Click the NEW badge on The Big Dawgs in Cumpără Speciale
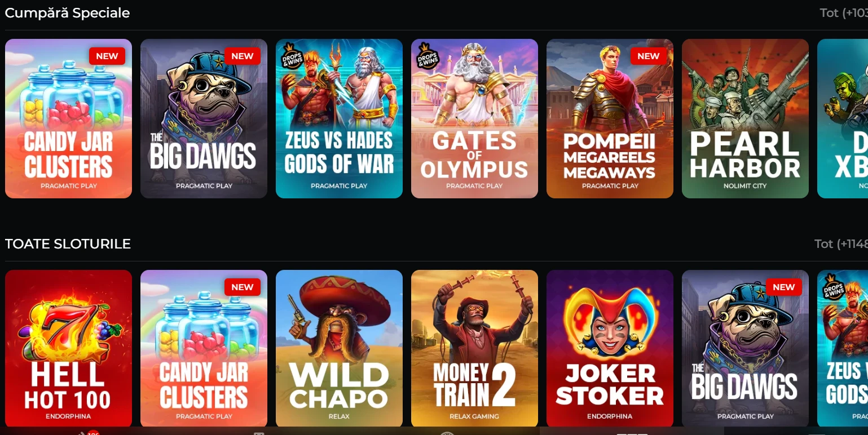Image resolution: width=868 pixels, height=435 pixels. (x=242, y=56)
